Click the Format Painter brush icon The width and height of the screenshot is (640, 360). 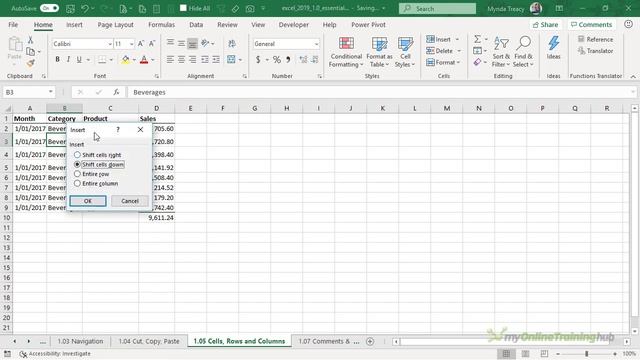coord(30,63)
